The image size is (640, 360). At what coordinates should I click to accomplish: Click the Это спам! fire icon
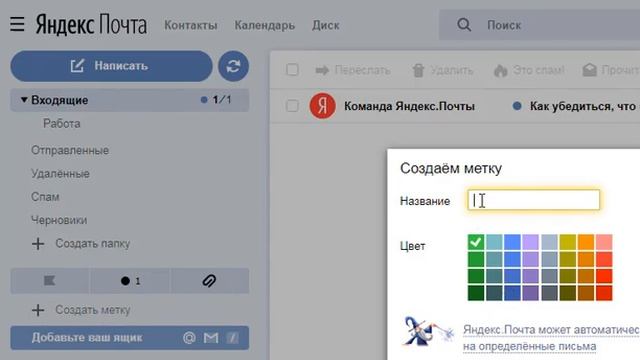point(500,70)
